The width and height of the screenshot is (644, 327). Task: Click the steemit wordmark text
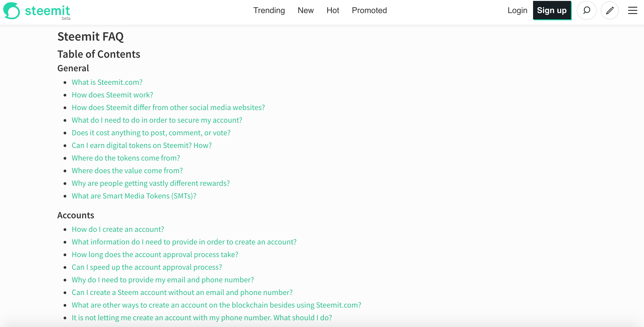coord(48,11)
